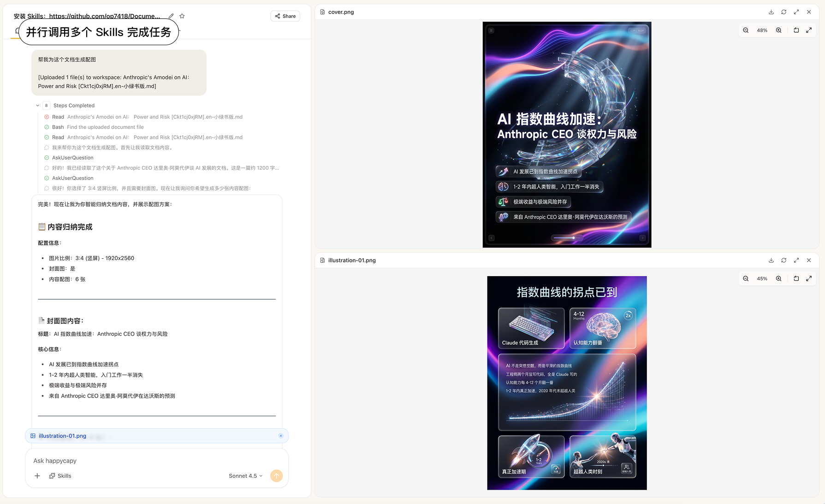The image size is (825, 504).
Task: Click the cover.png image preview
Action: pyautogui.click(x=567, y=135)
